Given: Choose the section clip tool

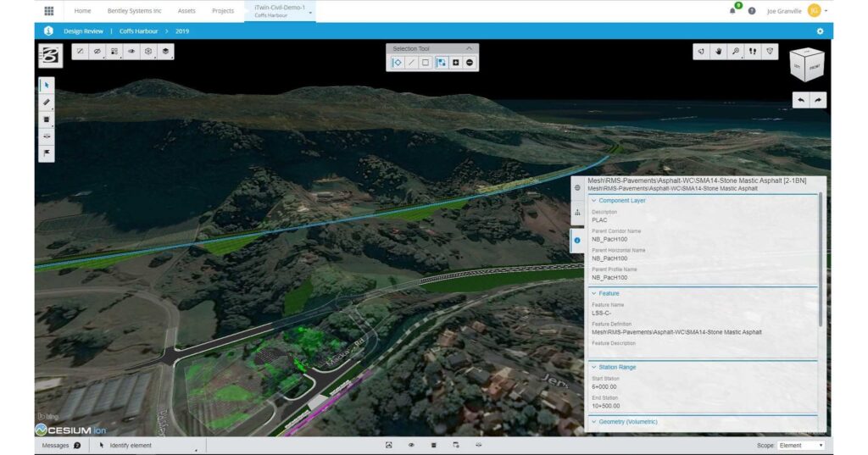Looking at the screenshot, I should (47, 119).
